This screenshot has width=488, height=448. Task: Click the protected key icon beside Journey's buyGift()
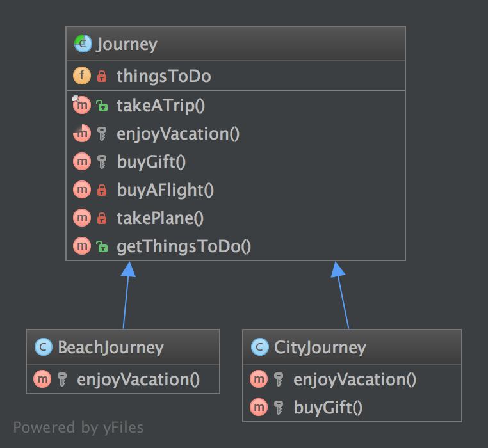[x=101, y=162]
